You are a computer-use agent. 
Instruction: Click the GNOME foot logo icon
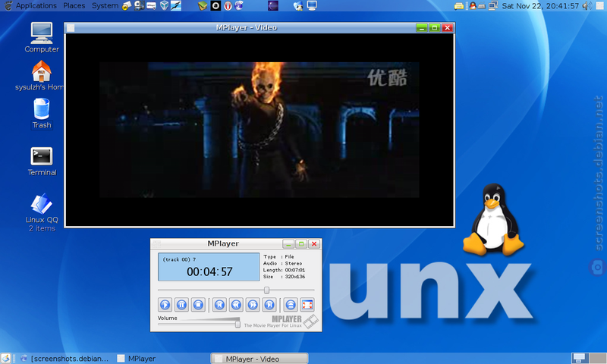pyautogui.click(x=8, y=5)
